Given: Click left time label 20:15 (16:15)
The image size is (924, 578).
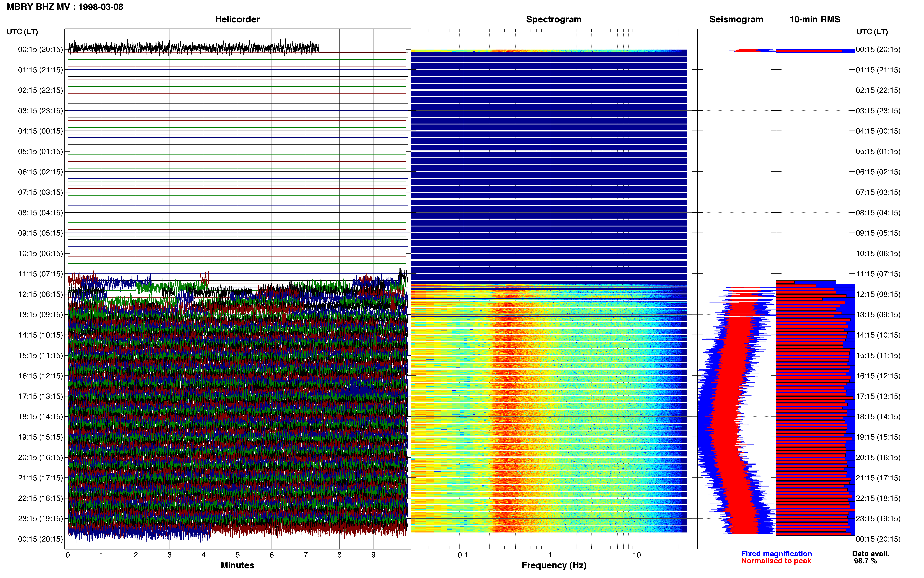Looking at the screenshot, I should coord(41,457).
